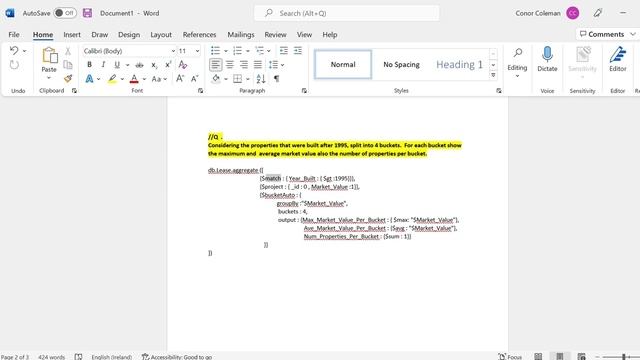Switch to the Mailings tab
This screenshot has width=640, height=360.
(x=241, y=35)
